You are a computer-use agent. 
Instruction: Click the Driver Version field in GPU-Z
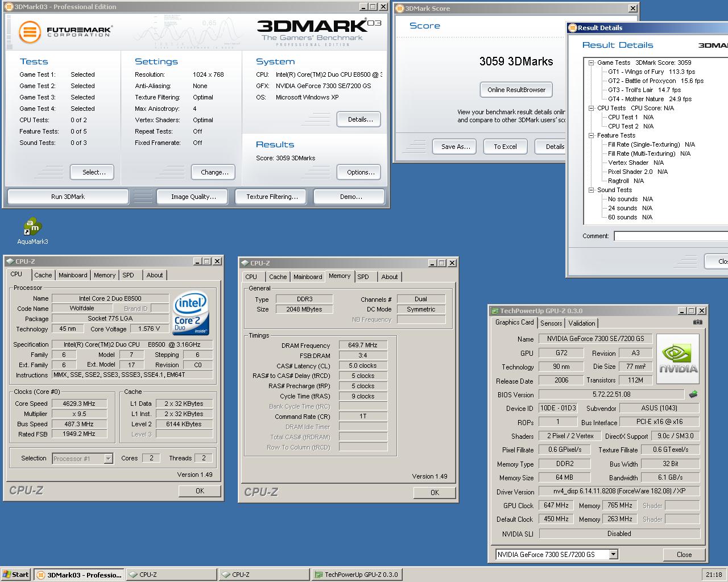(x=619, y=491)
